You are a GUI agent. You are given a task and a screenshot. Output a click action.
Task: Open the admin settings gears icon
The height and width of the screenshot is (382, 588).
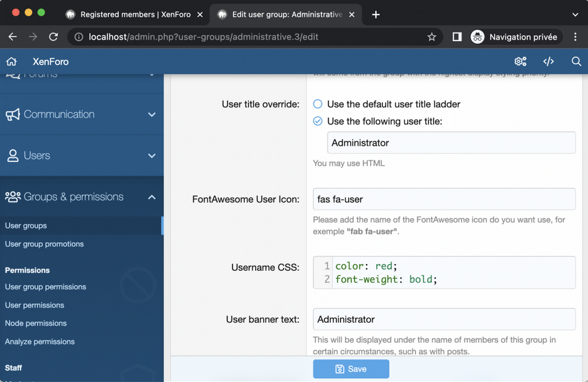(x=520, y=62)
